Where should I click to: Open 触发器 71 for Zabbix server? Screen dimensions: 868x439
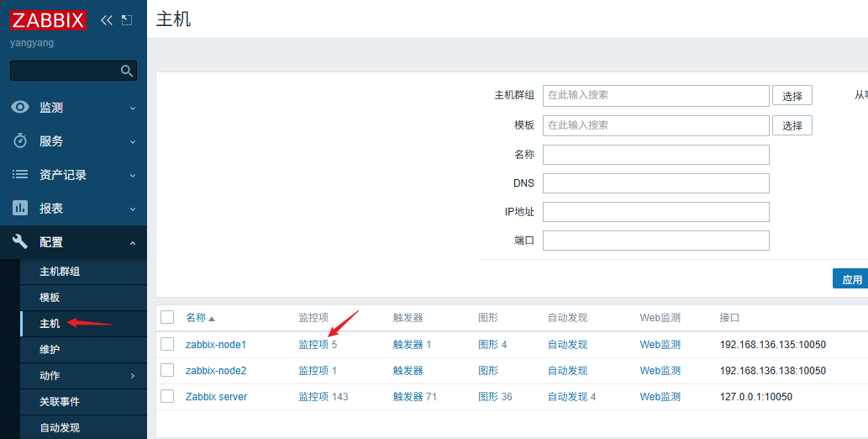coord(414,396)
